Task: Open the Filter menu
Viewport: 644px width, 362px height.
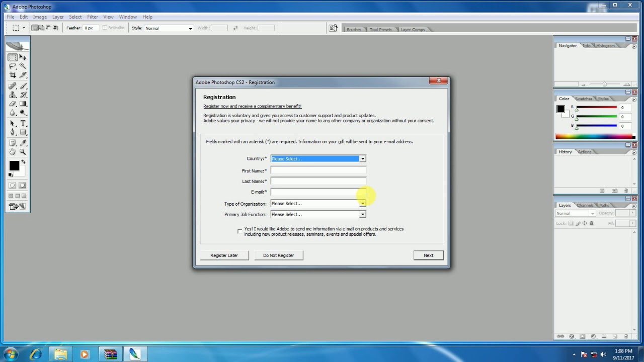Action: pos(92,17)
